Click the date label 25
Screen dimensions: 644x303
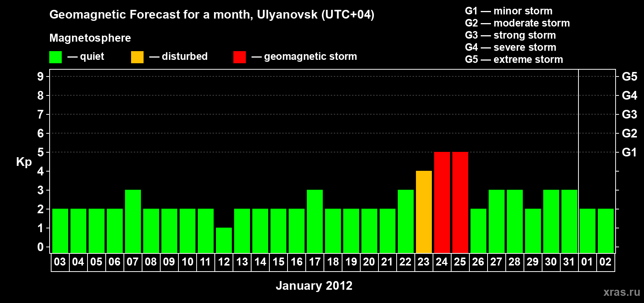(x=460, y=262)
